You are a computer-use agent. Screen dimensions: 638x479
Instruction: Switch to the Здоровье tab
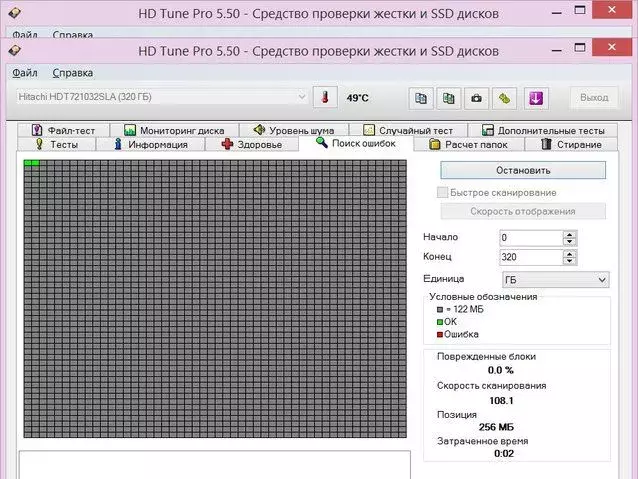click(251, 144)
